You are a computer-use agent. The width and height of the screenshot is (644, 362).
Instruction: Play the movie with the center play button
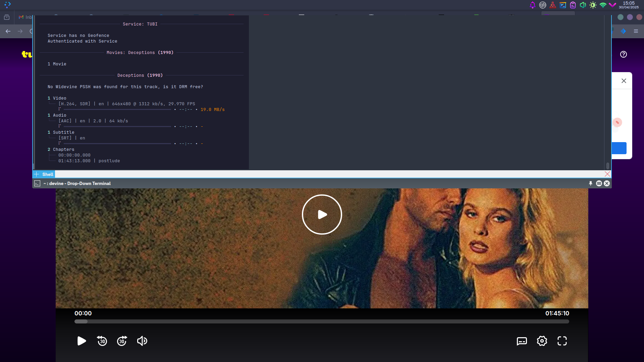coord(322,215)
